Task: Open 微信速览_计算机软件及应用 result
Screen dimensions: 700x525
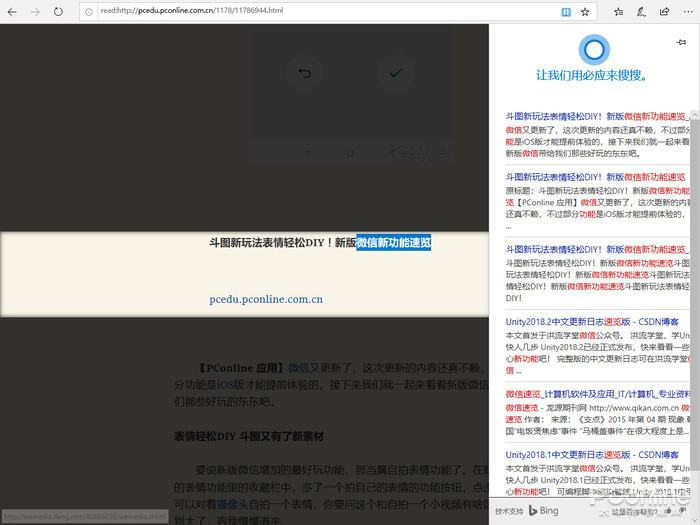Action: (x=597, y=394)
